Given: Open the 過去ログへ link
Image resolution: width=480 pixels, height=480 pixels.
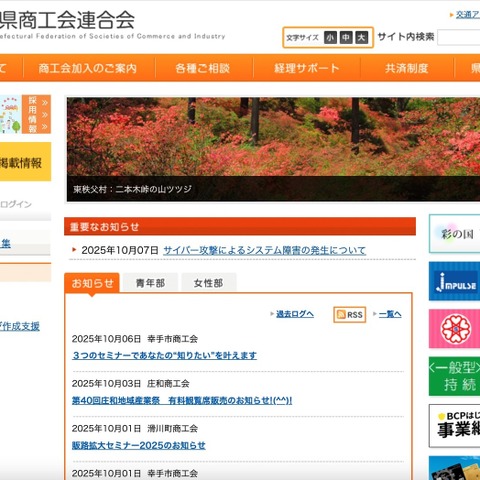Looking at the screenshot, I should 295,314.
